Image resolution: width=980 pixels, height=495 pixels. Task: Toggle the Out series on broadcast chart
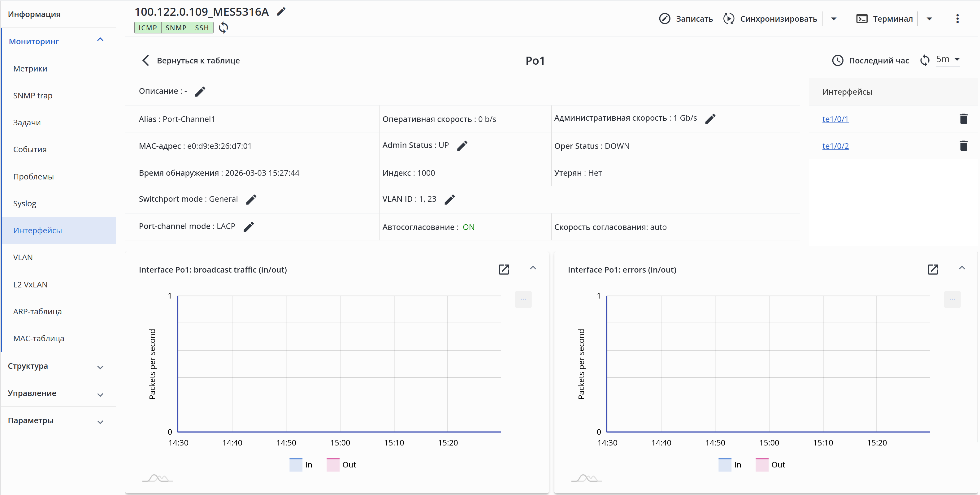[x=341, y=464]
